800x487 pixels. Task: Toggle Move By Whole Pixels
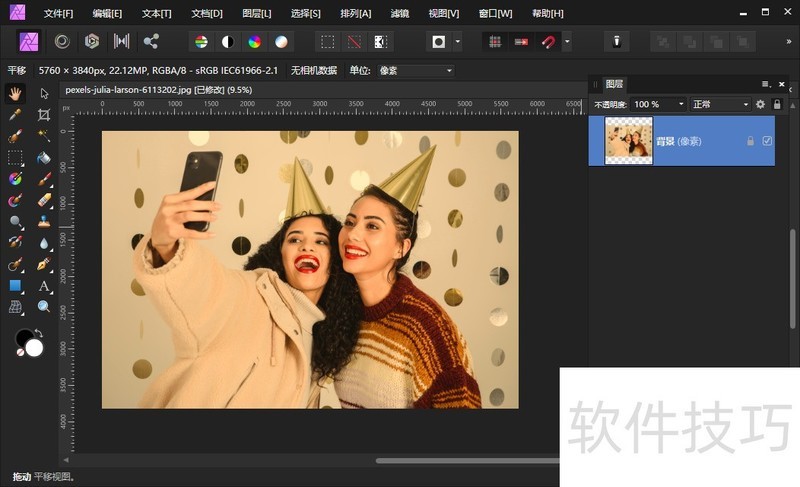(521, 42)
